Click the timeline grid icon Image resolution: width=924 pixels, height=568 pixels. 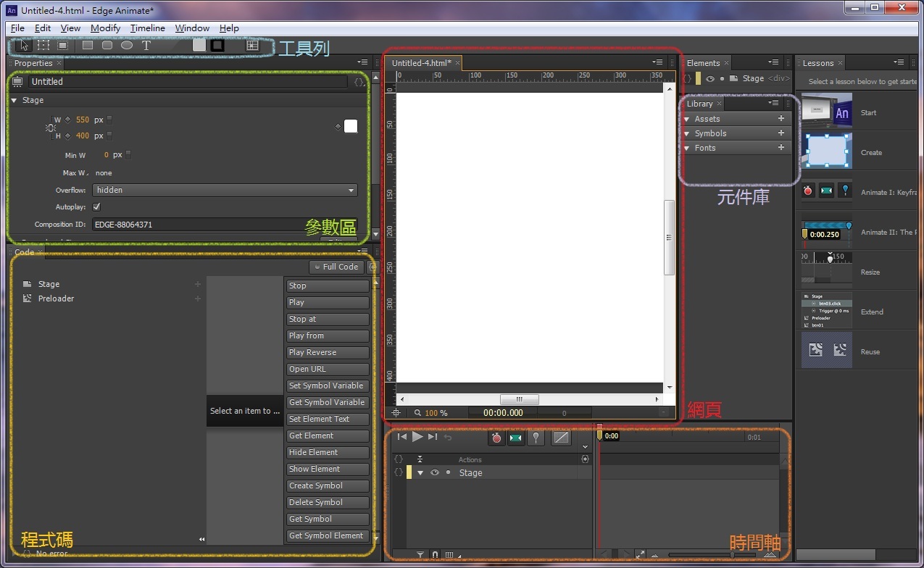pyautogui.click(x=449, y=556)
